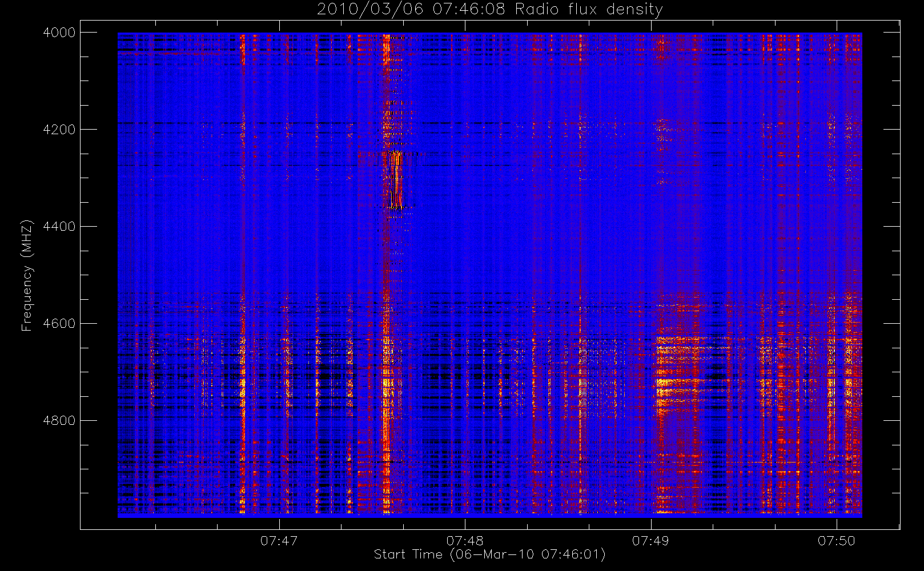924x571 pixels.
Task: Click the 07:49 time tick label
Action: coord(650,541)
